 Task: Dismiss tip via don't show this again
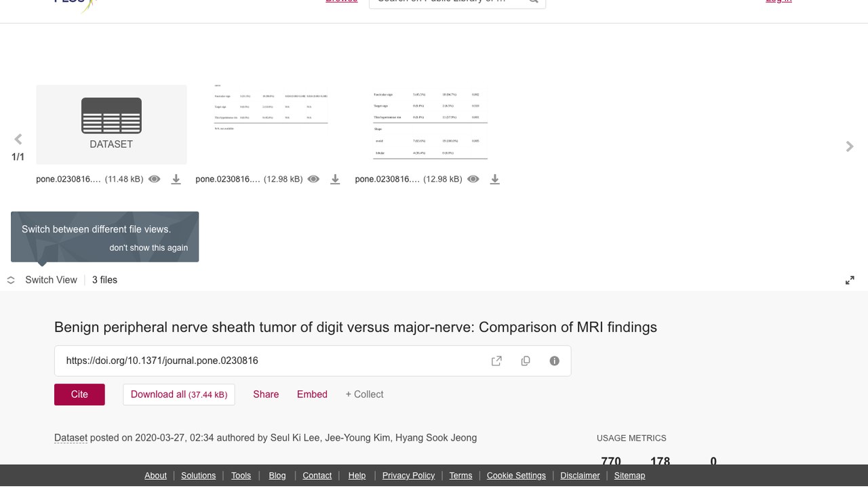pyautogui.click(x=149, y=248)
